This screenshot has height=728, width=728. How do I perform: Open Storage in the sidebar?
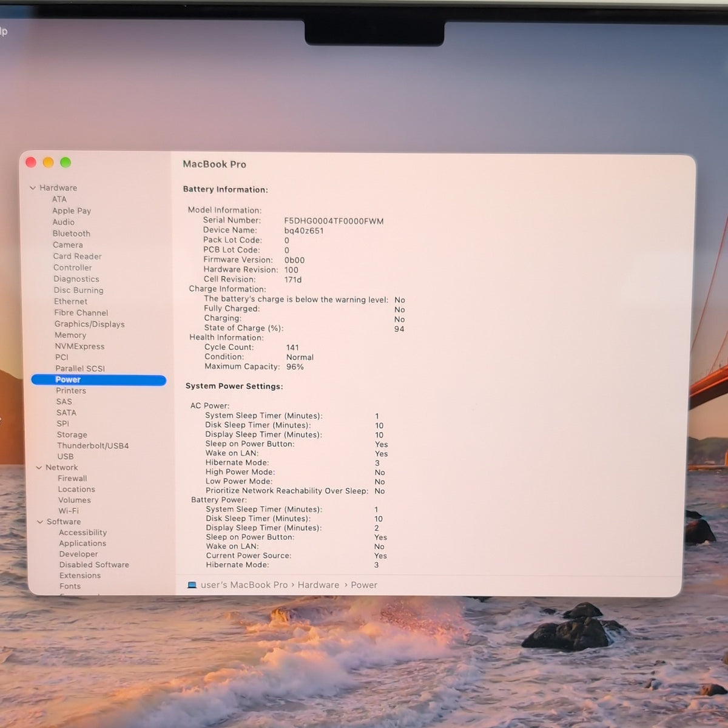click(x=72, y=435)
